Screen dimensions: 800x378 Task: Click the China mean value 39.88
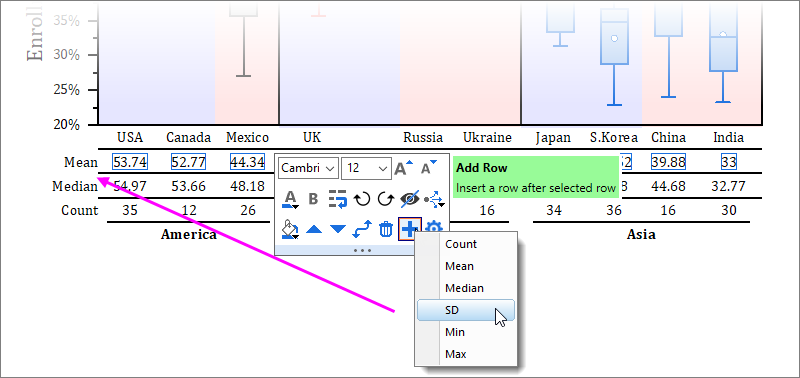(x=668, y=162)
